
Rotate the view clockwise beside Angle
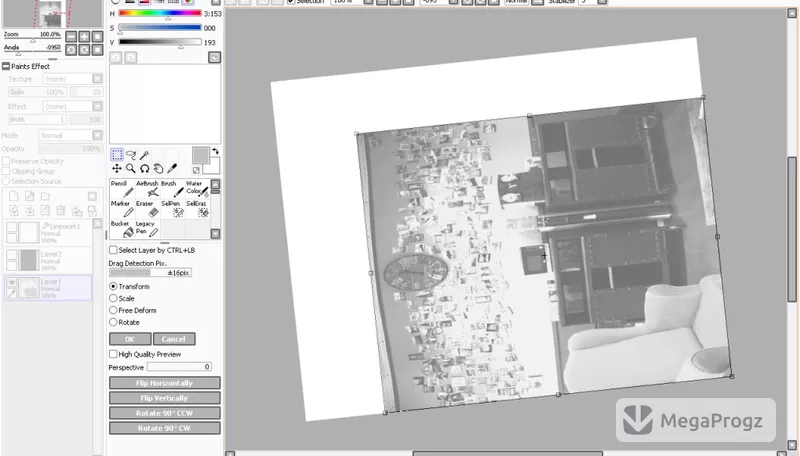point(84,49)
